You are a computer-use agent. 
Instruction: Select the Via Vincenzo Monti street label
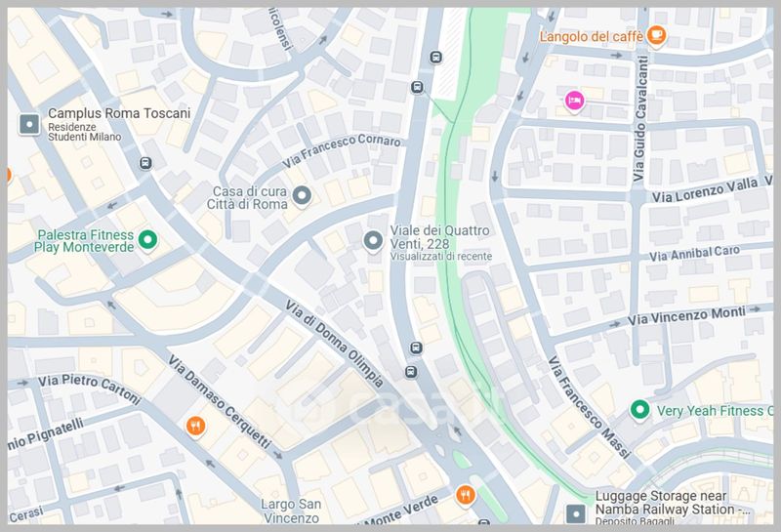[686, 316]
